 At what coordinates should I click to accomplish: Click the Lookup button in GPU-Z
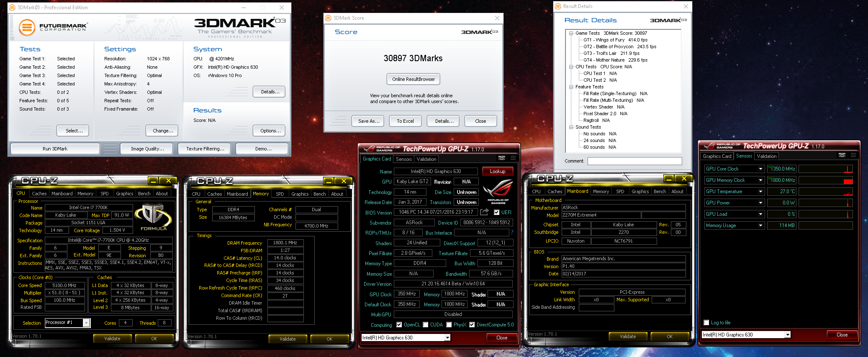[x=498, y=171]
